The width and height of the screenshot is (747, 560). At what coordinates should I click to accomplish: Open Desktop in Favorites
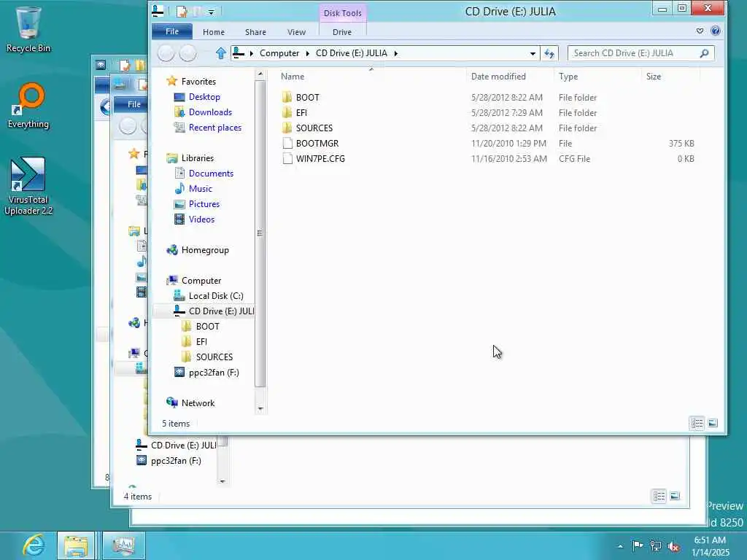(204, 97)
